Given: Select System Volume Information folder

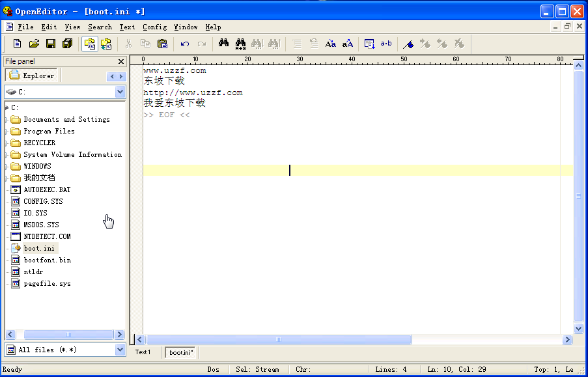Looking at the screenshot, I should tap(72, 154).
